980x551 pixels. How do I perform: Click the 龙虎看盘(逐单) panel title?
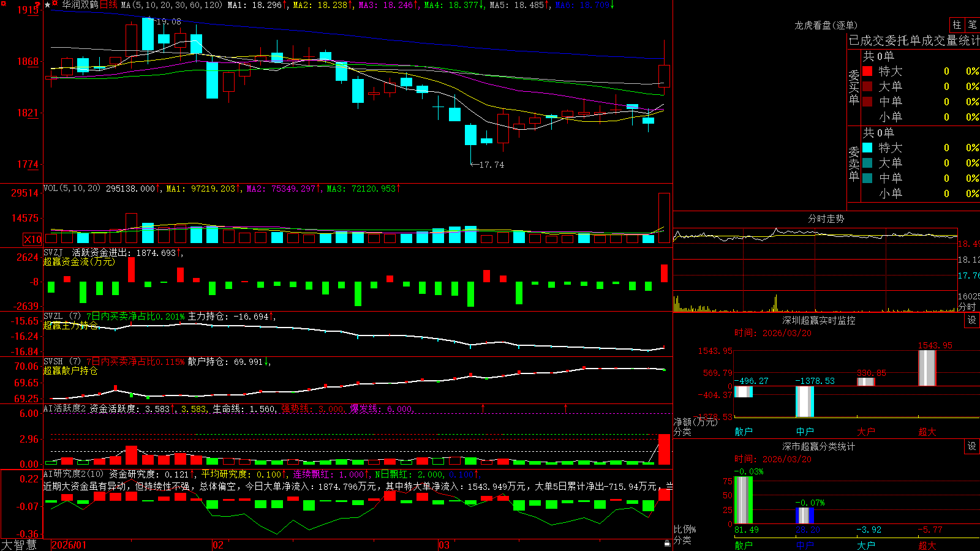pyautogui.click(x=826, y=25)
